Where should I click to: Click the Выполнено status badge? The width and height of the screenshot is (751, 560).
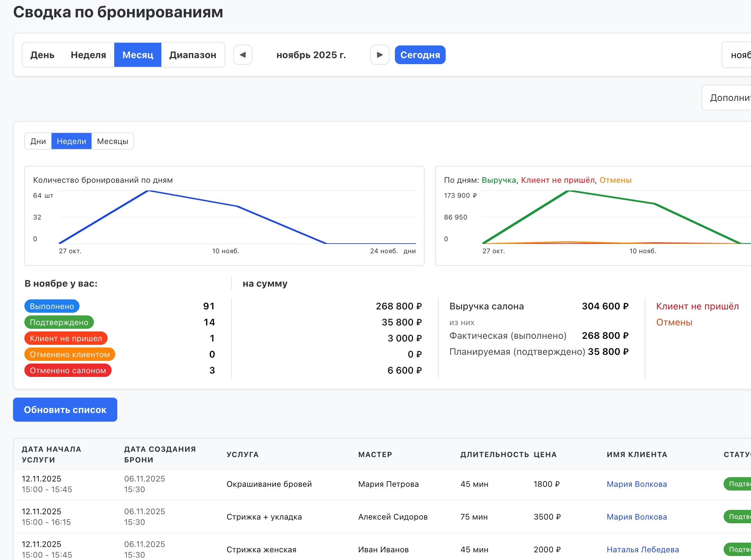point(52,306)
